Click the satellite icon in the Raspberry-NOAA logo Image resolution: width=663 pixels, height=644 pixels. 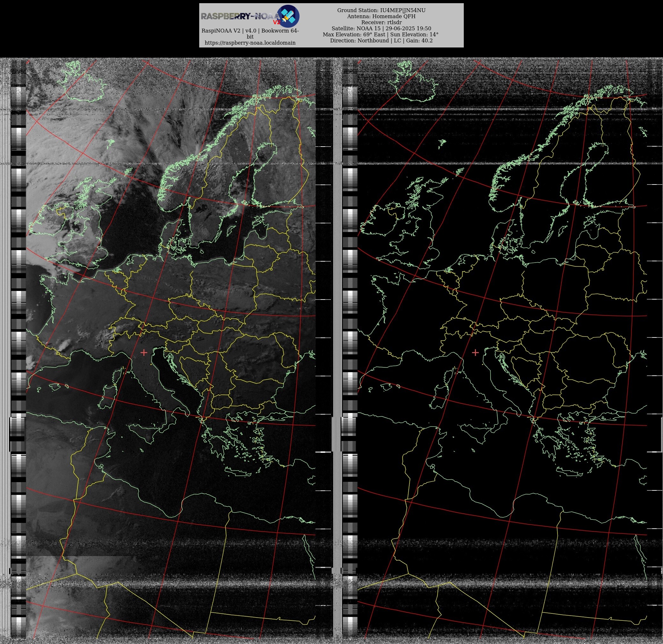pyautogui.click(x=288, y=16)
